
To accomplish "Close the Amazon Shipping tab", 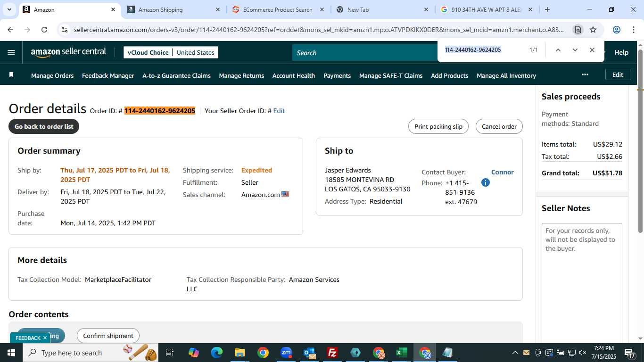I will [x=217, y=9].
